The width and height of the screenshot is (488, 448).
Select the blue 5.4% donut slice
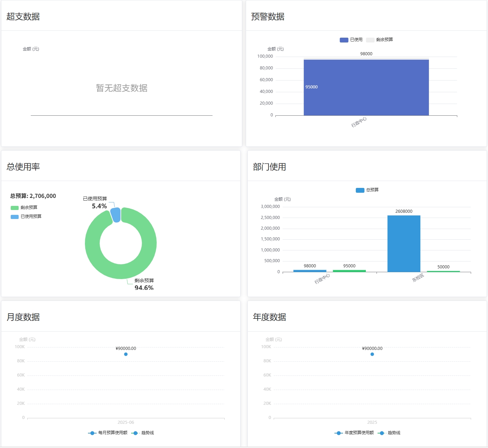pyautogui.click(x=116, y=215)
